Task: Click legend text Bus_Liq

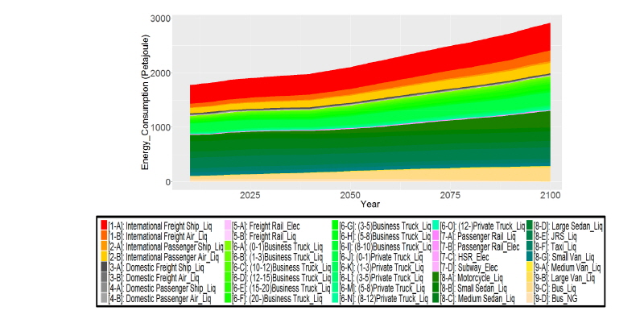Action: pyautogui.click(x=563, y=288)
